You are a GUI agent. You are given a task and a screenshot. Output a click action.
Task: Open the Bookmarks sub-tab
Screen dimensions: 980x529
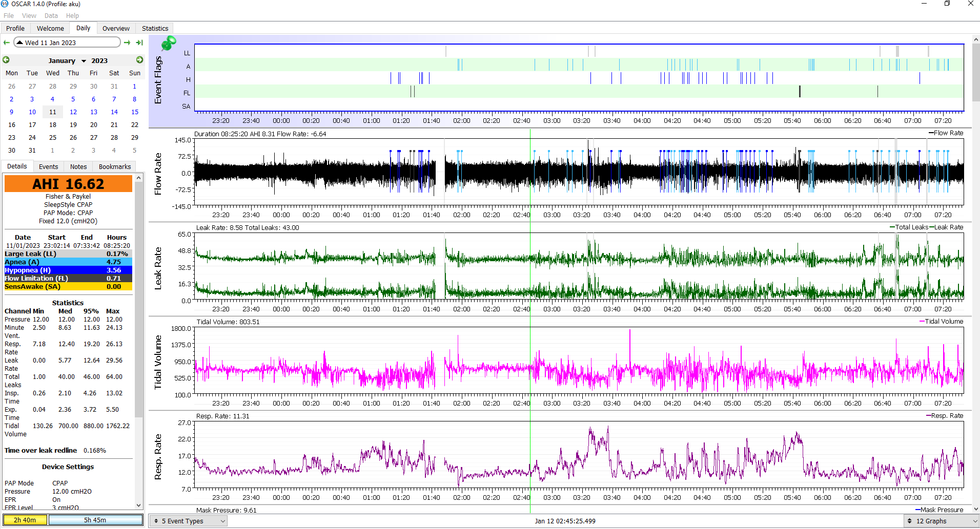(115, 166)
